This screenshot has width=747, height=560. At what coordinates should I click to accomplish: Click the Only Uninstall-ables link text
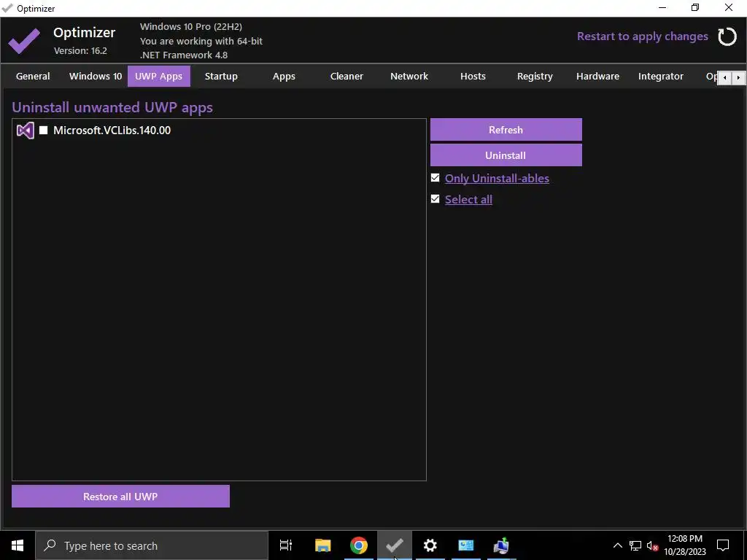click(x=497, y=178)
